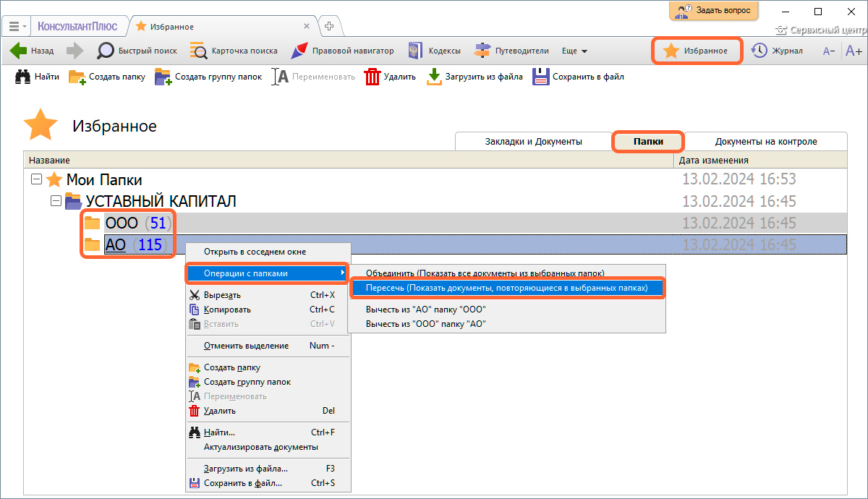The height and width of the screenshot is (499, 868).
Task: Click Загрузить из файла in the toolbar
Action: [x=475, y=77]
